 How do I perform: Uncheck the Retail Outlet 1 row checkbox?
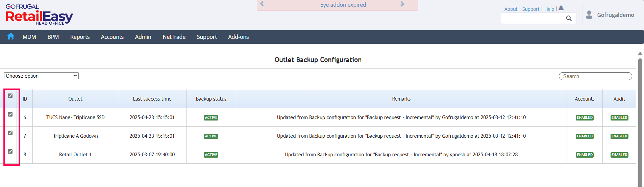coord(10,152)
